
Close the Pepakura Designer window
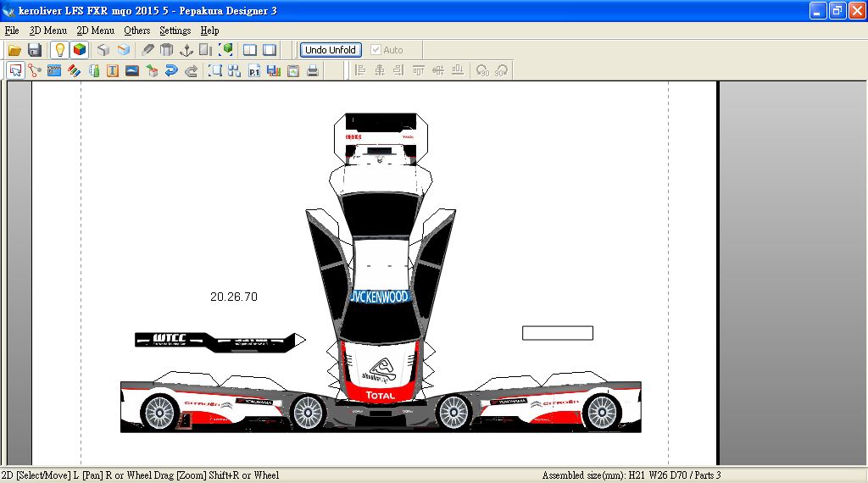pyautogui.click(x=857, y=10)
